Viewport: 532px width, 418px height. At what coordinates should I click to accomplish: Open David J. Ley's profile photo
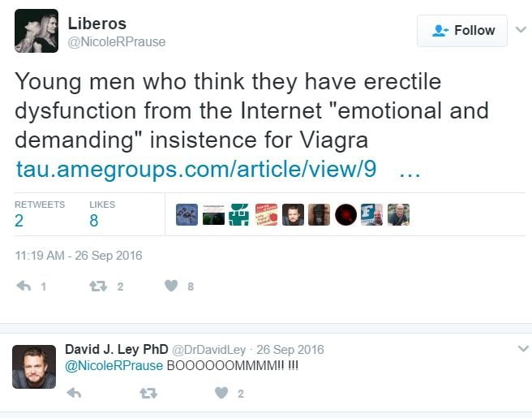point(34,367)
